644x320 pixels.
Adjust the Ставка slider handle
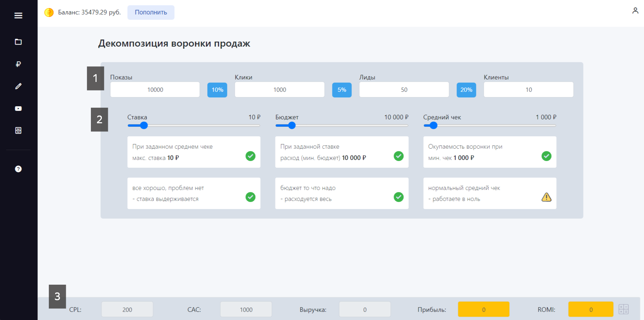pyautogui.click(x=144, y=125)
